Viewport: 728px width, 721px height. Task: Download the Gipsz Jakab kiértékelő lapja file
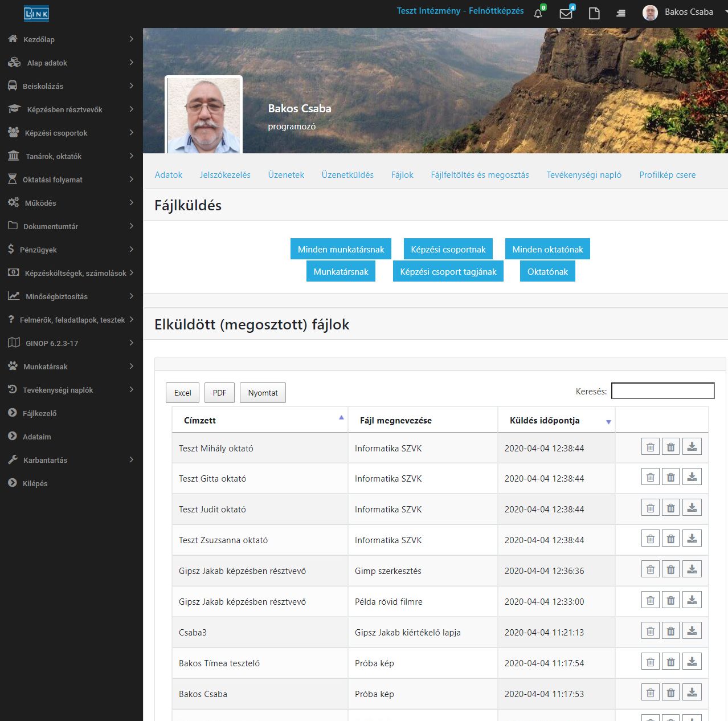click(x=692, y=632)
